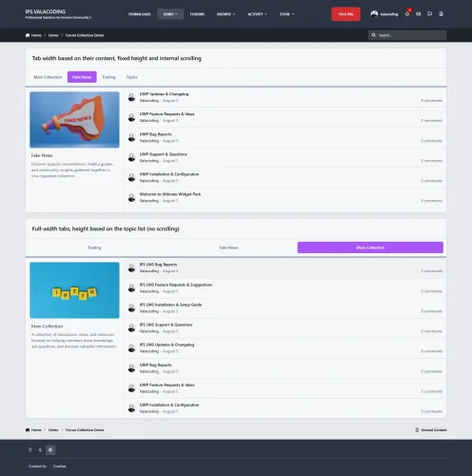Click the Home icon in top breadcrumb
This screenshot has height=476, width=472.
[28, 35]
